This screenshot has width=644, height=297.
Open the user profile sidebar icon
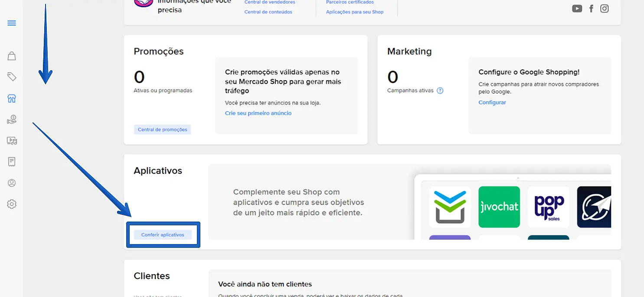point(12,183)
